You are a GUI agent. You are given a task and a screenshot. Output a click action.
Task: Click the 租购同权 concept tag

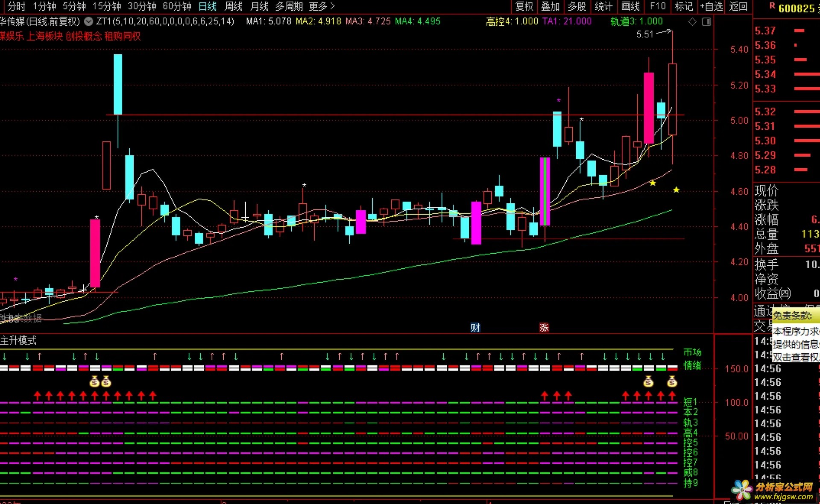coord(122,36)
